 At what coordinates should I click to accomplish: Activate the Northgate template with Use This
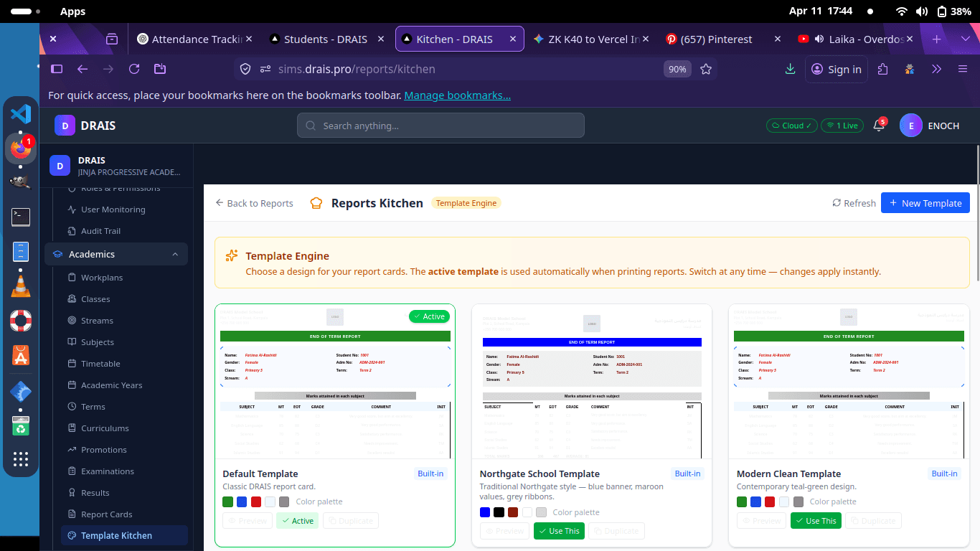point(559,531)
